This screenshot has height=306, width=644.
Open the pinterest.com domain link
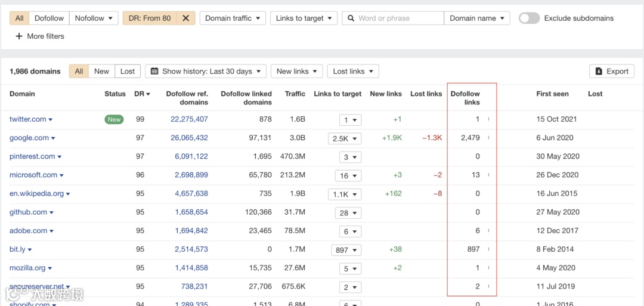click(x=32, y=156)
